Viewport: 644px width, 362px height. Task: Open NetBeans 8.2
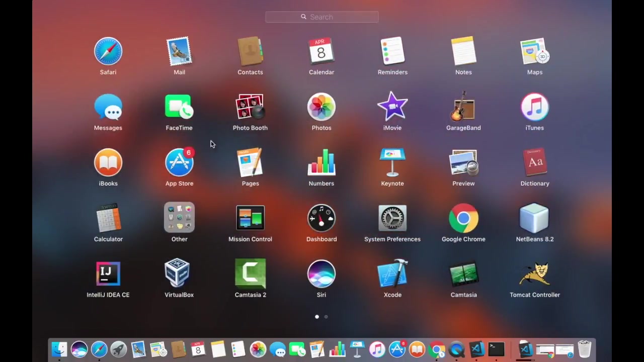point(534,217)
